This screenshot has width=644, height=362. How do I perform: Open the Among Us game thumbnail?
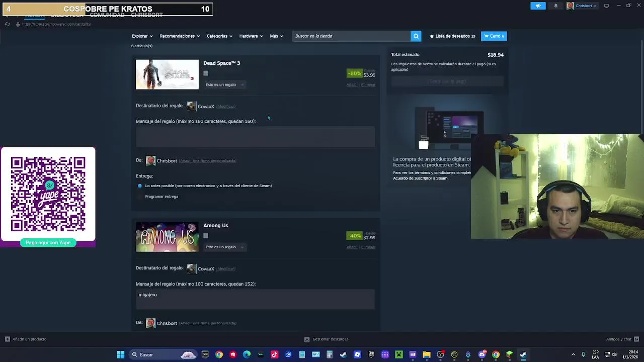tap(167, 237)
